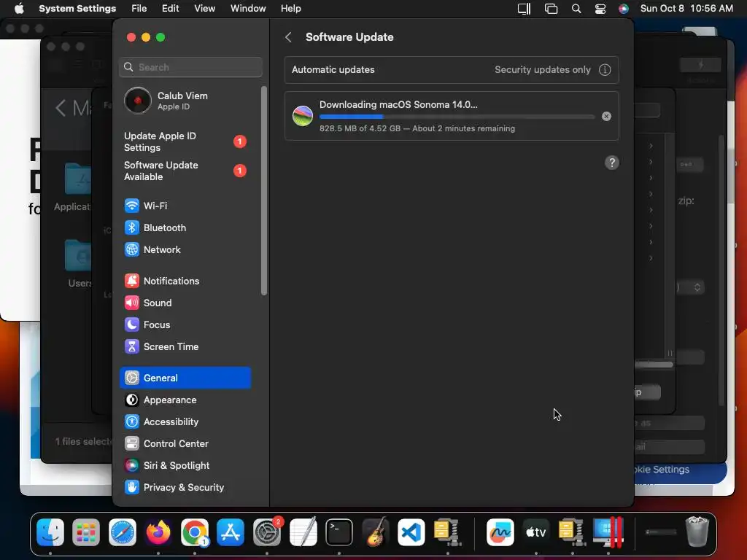Launch GarageBand from the Dock
The image size is (747, 560).
[x=376, y=532]
